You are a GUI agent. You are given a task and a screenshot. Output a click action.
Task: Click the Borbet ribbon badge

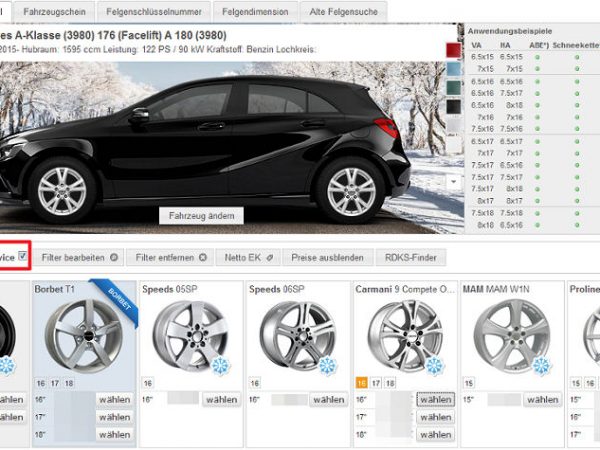(x=117, y=302)
